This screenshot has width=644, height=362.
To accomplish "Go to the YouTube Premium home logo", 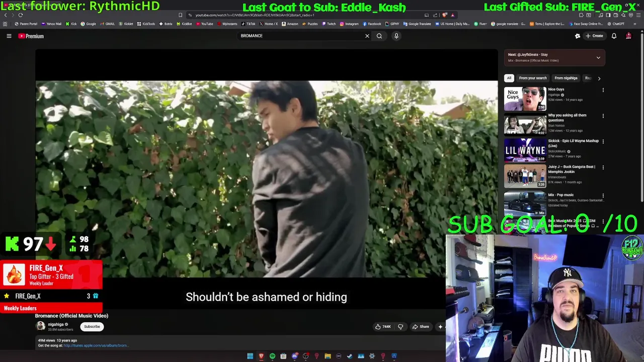I will [31, 36].
